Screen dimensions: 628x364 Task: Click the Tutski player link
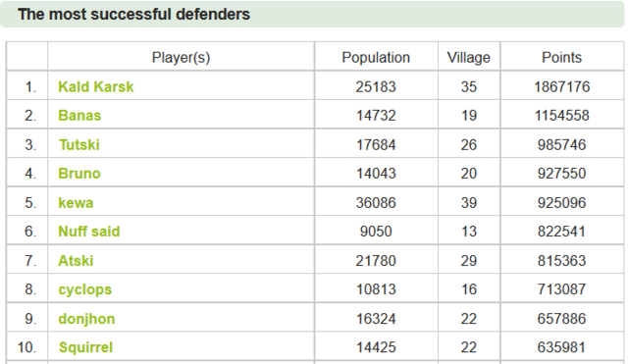click(x=79, y=144)
